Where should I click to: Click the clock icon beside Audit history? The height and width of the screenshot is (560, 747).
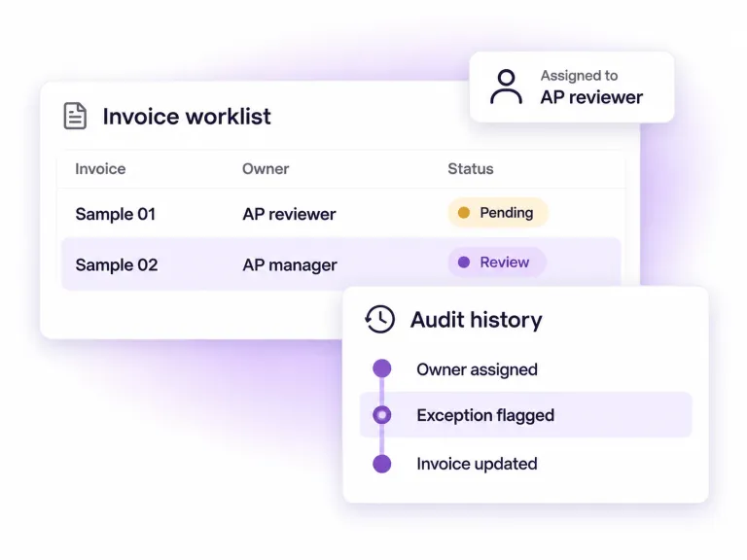click(379, 319)
